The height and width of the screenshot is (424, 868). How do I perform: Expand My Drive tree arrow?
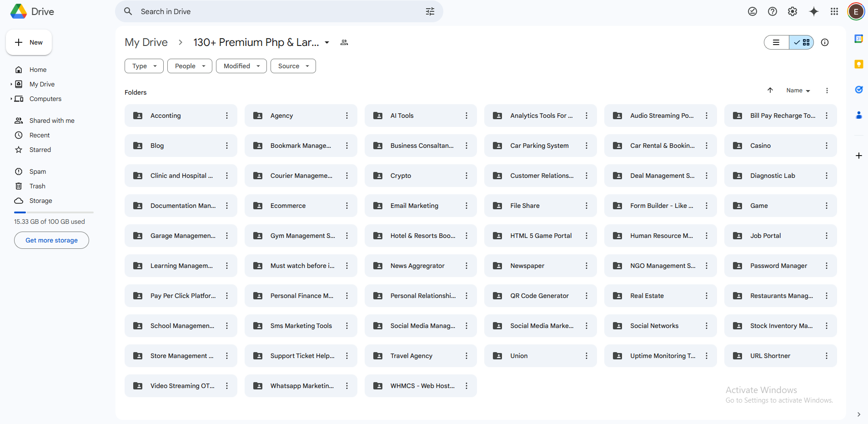[x=11, y=84]
